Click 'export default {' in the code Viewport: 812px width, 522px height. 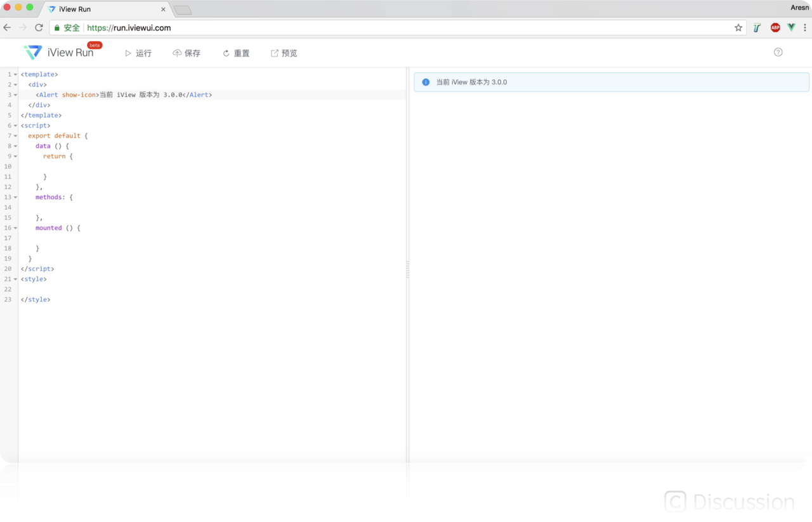click(58, 136)
